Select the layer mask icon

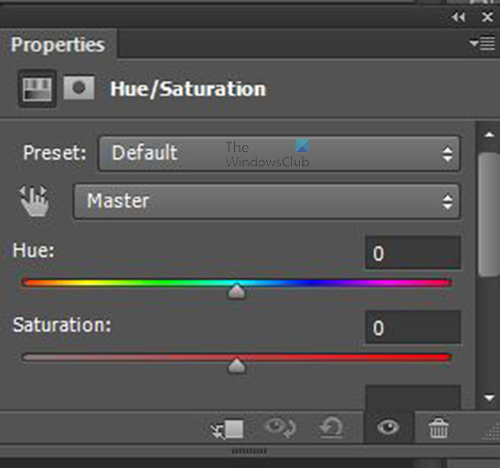pyautogui.click(x=79, y=88)
